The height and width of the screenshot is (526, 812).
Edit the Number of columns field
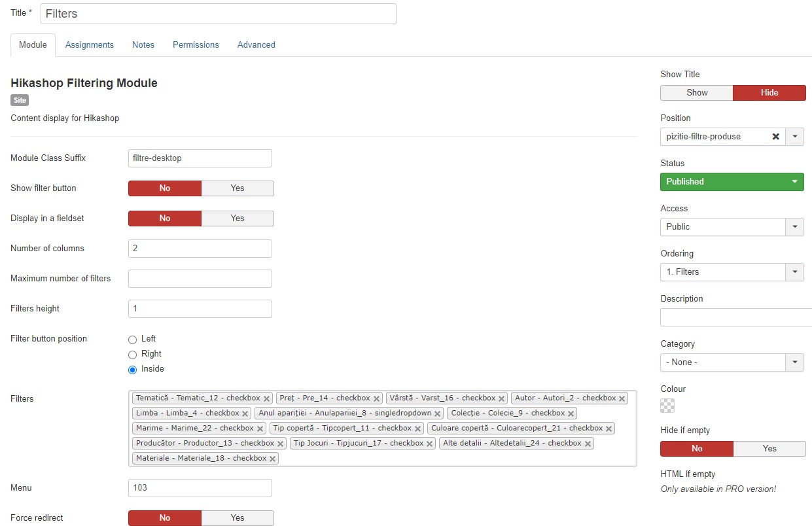coord(200,249)
